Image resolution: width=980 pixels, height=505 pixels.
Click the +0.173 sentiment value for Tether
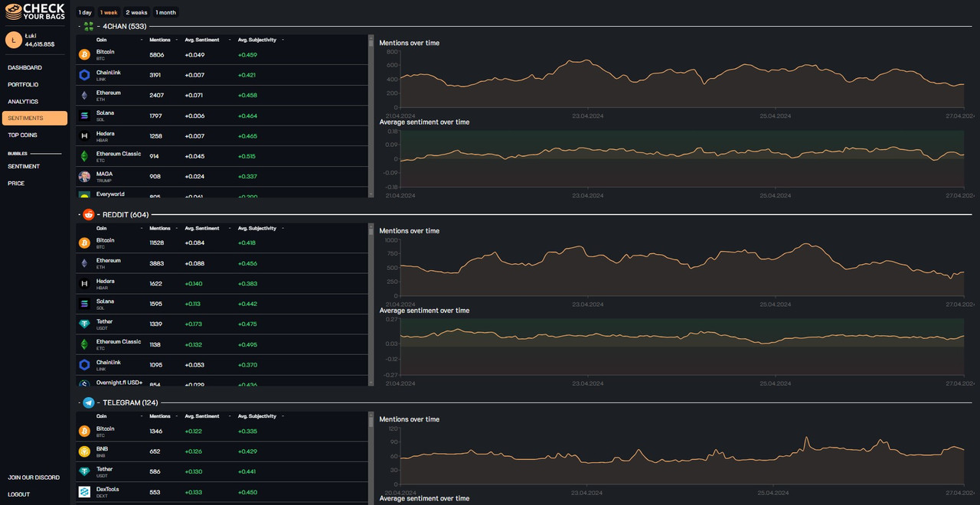pos(194,324)
